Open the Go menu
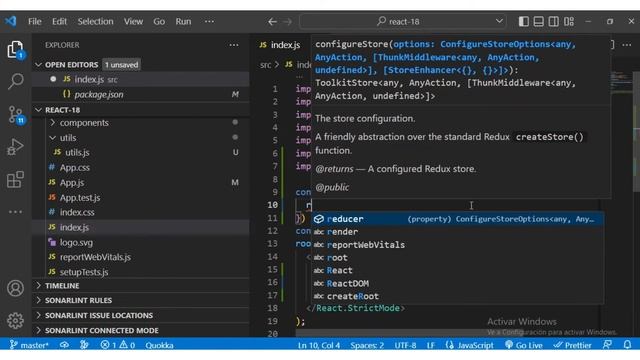 (x=159, y=21)
